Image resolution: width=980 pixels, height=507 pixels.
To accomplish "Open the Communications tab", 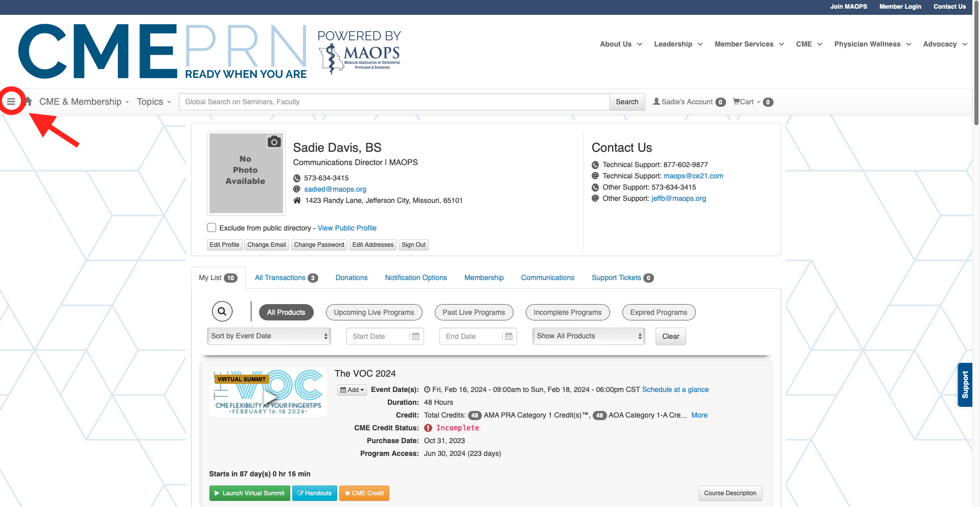I will 548,278.
